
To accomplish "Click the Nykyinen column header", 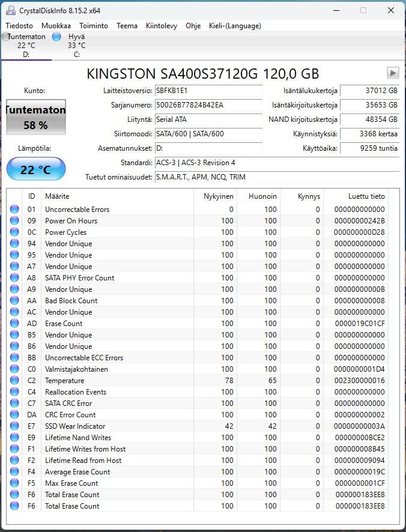I will pyautogui.click(x=215, y=196).
